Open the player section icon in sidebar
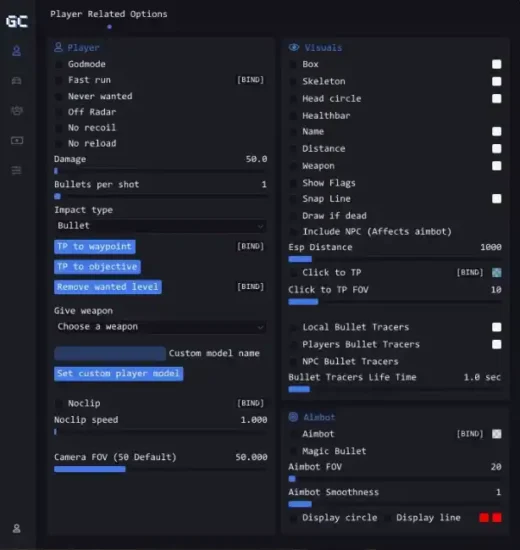The height and width of the screenshot is (550, 520). click(16, 51)
